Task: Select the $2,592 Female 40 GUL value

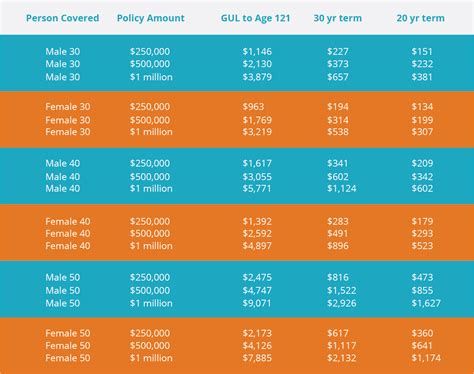Action: tap(257, 234)
